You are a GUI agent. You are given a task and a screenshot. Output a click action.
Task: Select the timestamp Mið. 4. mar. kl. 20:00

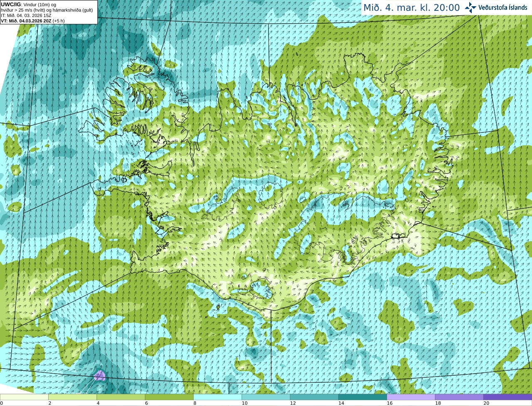pyautogui.click(x=411, y=7)
